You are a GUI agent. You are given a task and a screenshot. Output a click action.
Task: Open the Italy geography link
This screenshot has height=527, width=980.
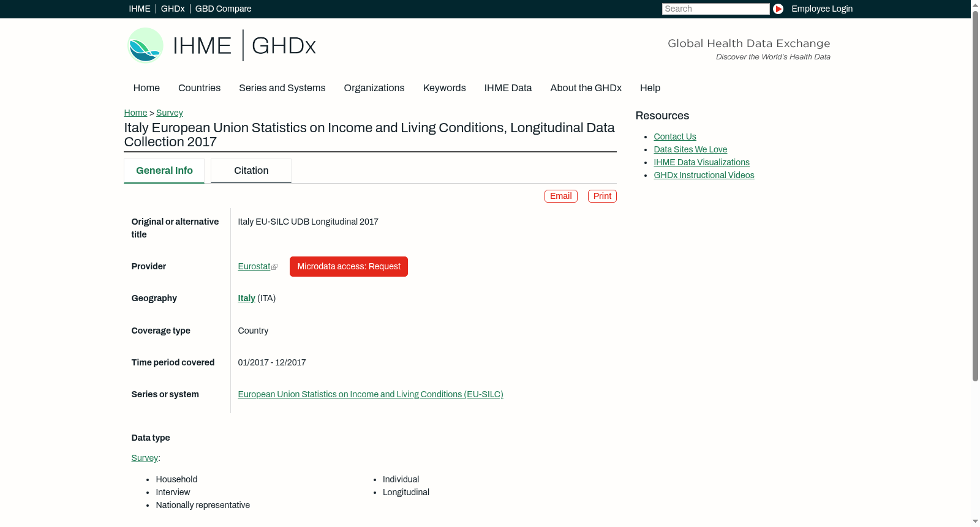click(247, 298)
